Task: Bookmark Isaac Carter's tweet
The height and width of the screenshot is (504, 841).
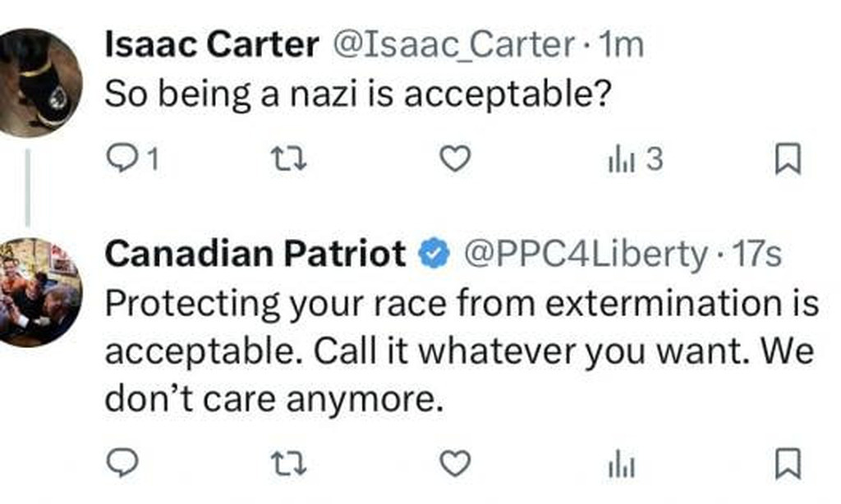Action: tap(788, 159)
